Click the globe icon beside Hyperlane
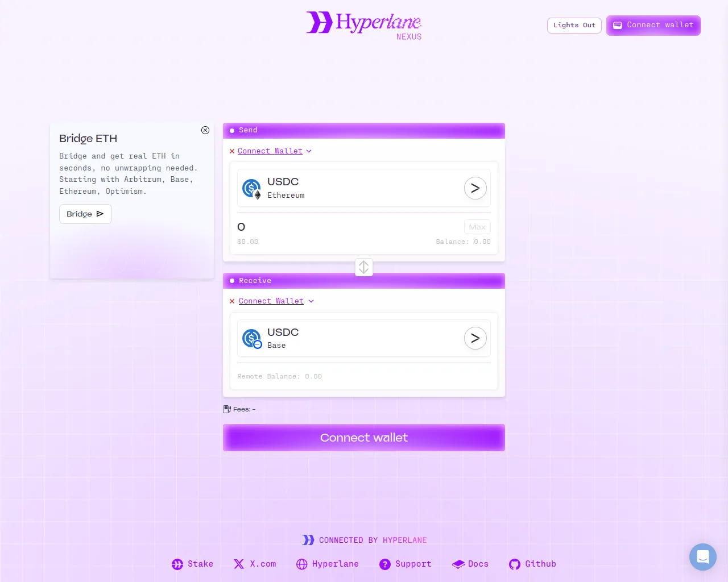Viewport: 728px width, 582px height. [x=302, y=564]
